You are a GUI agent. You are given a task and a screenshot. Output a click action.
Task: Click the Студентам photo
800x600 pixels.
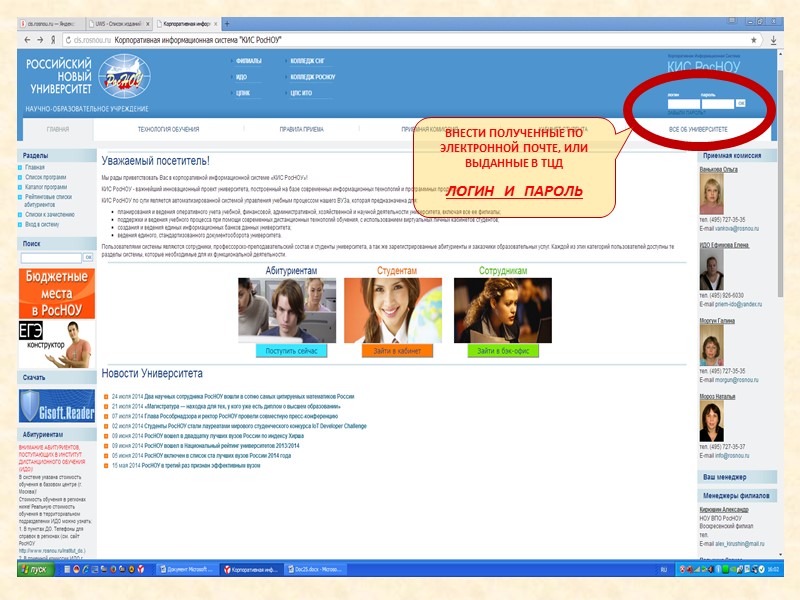tap(393, 310)
